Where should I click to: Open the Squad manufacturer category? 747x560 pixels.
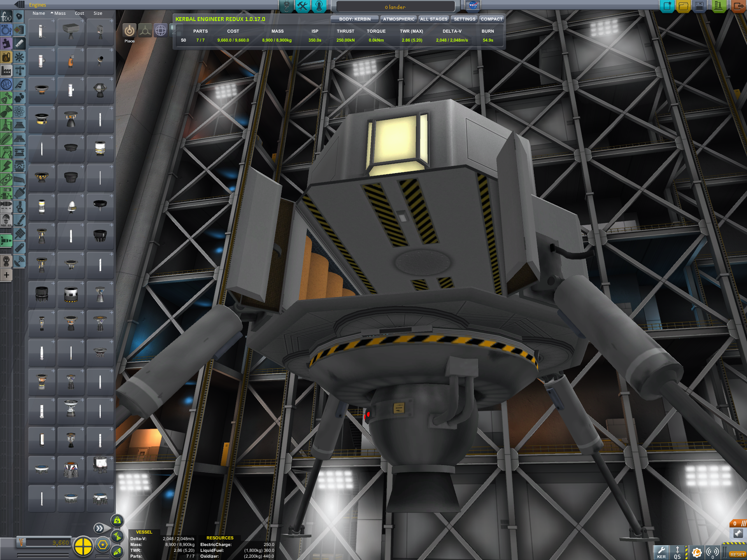tap(6, 220)
